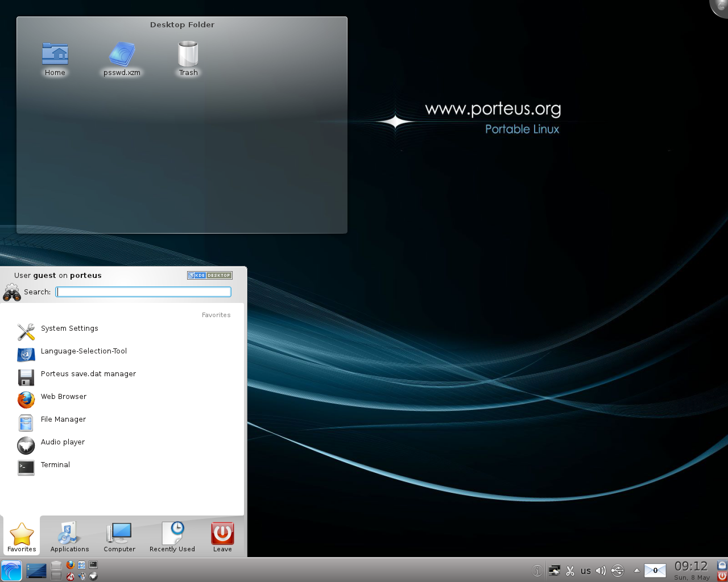Click the lock screen panel icon
Image resolution: width=728 pixels, height=582 pixels.
(x=722, y=565)
